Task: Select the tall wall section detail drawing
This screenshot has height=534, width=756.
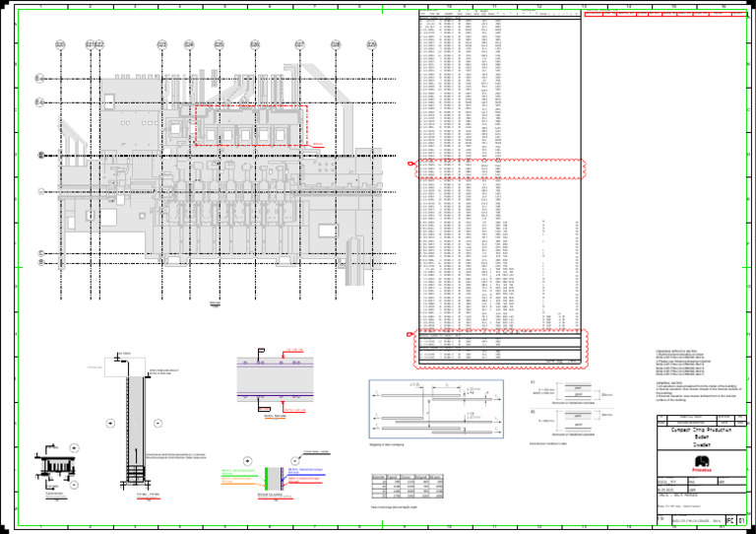Action: click(136, 422)
